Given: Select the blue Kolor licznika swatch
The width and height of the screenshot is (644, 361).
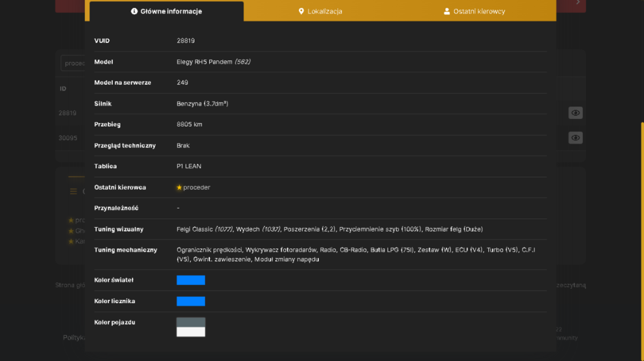Looking at the screenshot, I should coord(191,301).
